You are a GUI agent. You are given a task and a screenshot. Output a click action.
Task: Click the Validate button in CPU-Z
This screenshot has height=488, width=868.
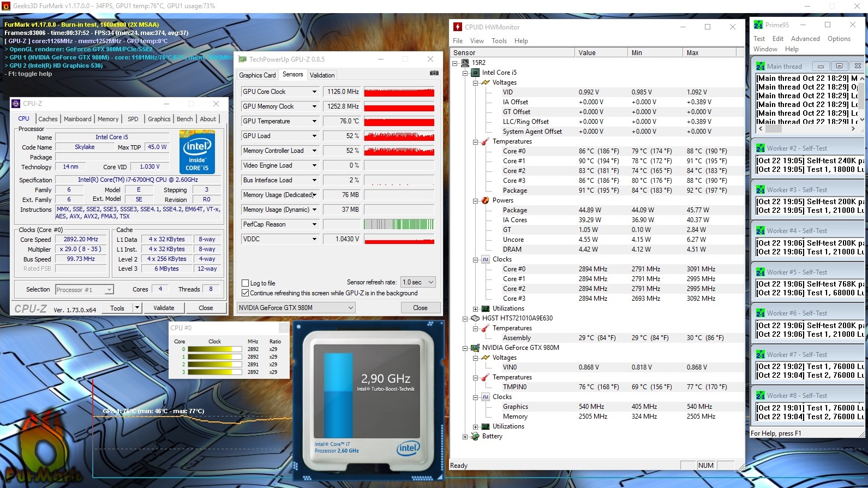pyautogui.click(x=164, y=308)
